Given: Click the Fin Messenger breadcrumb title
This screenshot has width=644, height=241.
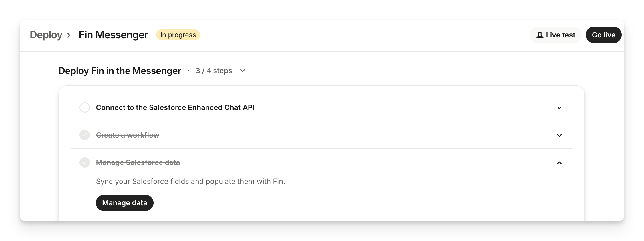Looking at the screenshot, I should 113,35.
